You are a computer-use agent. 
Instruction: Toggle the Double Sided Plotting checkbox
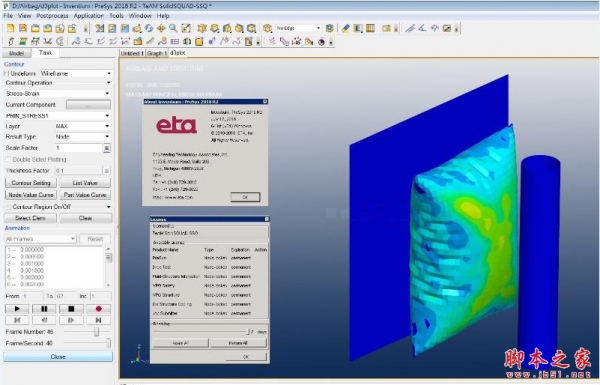(x=8, y=159)
